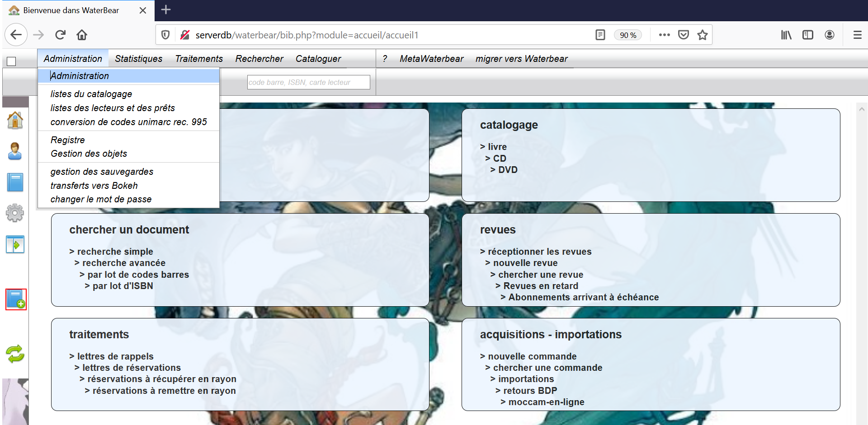Image resolution: width=868 pixels, height=425 pixels.
Task: Click the browser forward arrow
Action: [x=39, y=35]
